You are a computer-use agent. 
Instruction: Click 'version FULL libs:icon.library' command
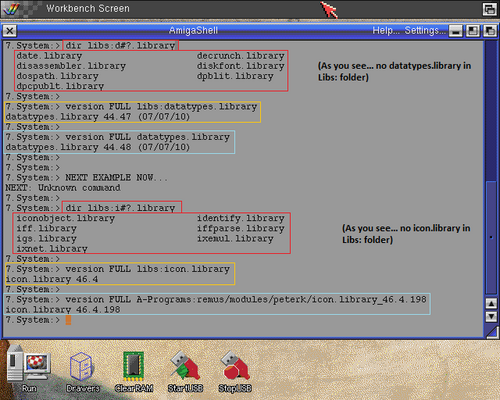(147, 269)
